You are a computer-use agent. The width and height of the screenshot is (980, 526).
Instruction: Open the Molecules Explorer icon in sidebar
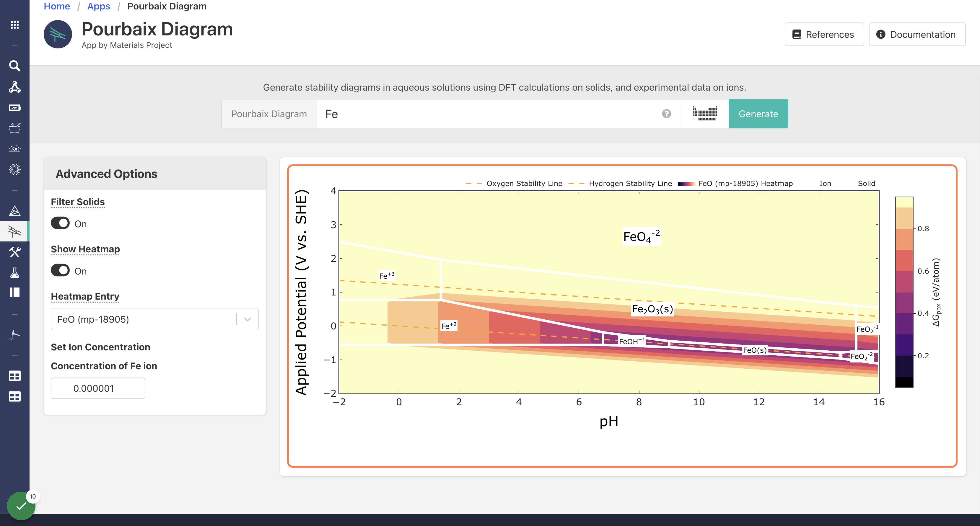click(x=14, y=87)
